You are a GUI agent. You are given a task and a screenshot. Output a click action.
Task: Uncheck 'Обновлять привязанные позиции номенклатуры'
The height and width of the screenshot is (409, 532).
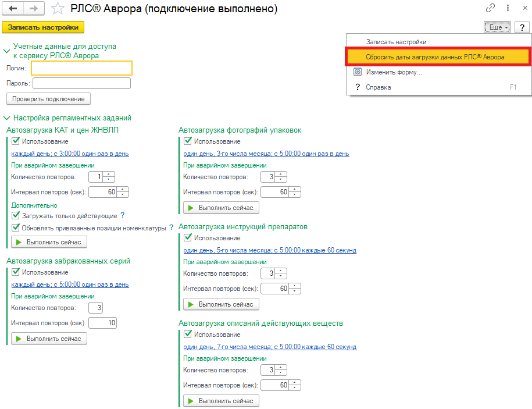(x=16, y=227)
